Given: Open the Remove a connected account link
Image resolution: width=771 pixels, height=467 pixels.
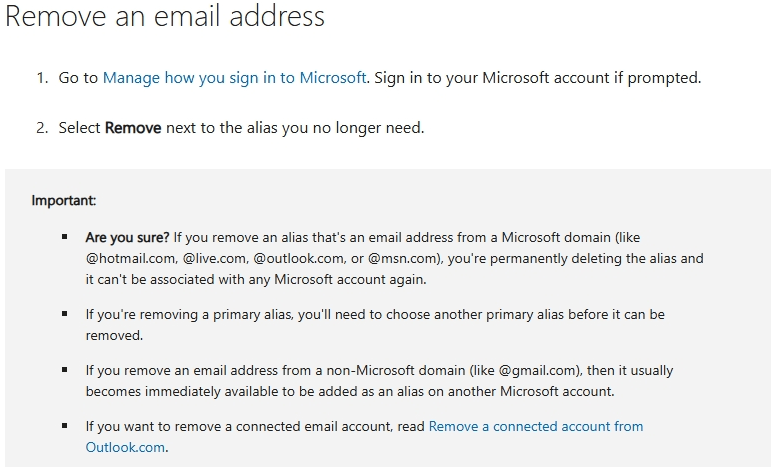Looking at the screenshot, I should [x=535, y=426].
